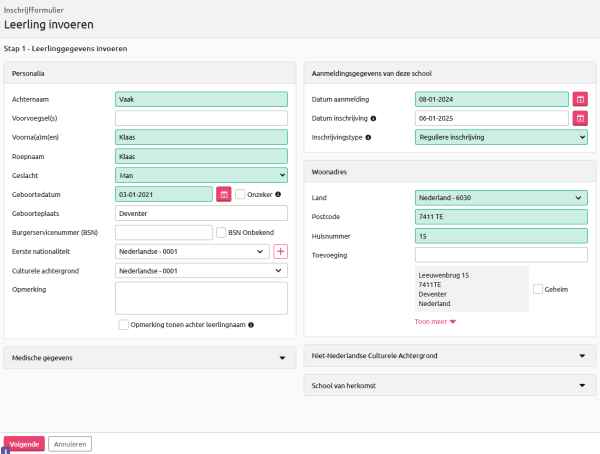Tick Opmerking tonen achter leerlingnaam checkbox
The image size is (600, 454).
123,325
